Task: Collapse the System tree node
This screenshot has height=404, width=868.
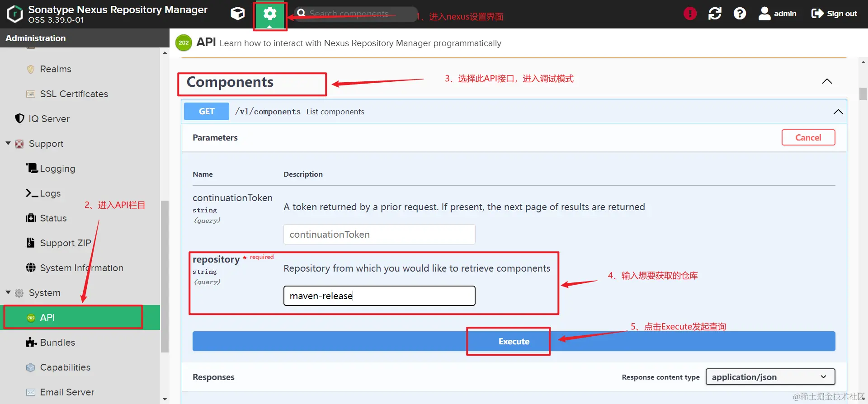Action: click(x=8, y=292)
